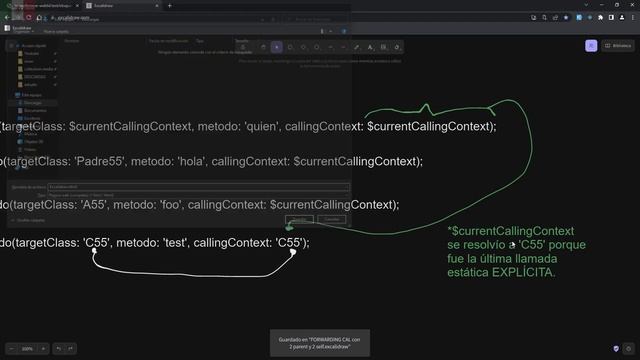Image resolution: width=640 pixels, height=360 pixels.
Task: Share this page from the toolbar
Action: (555, 18)
